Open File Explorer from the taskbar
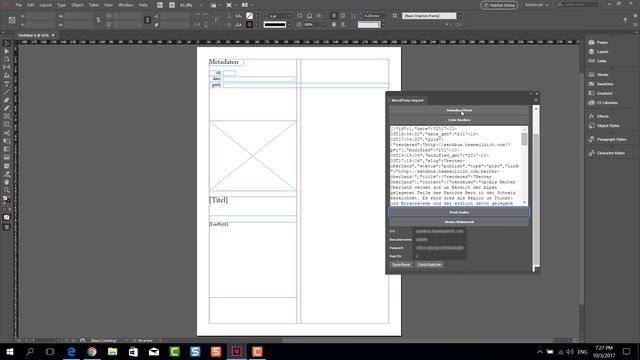This screenshot has height=360, width=640. pos(113,351)
